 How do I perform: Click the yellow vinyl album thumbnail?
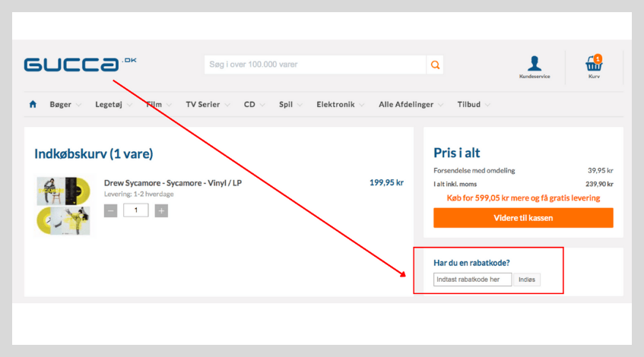pyautogui.click(x=63, y=205)
